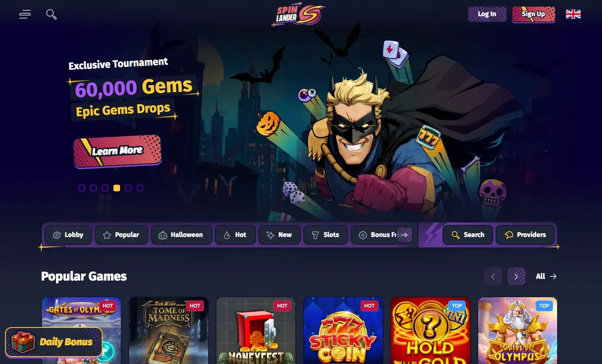Show next Popular Games with right chevron
Viewport: 602px width, 364px height.
[516, 276]
